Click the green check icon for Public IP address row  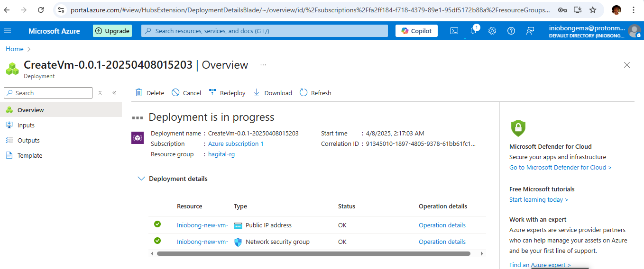pos(157,224)
